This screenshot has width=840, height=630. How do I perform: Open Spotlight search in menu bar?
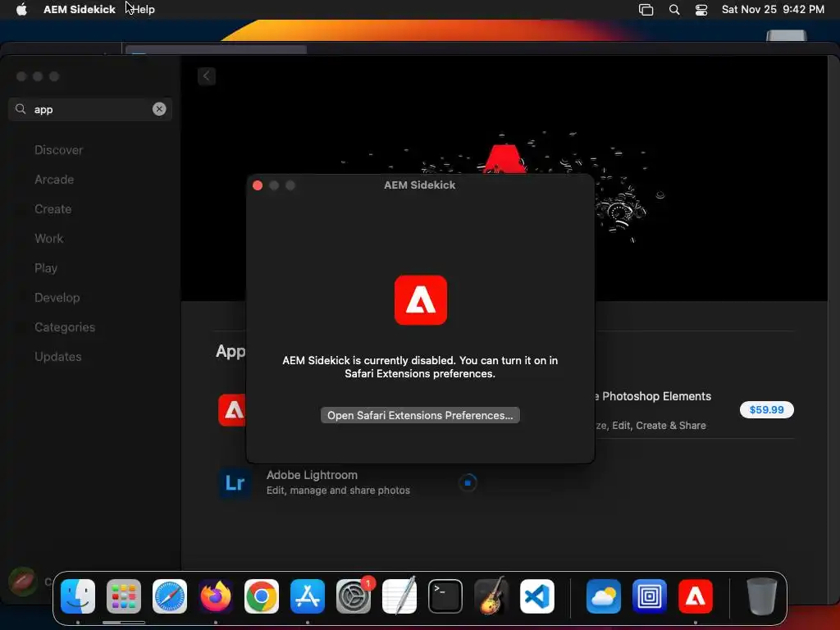coord(674,10)
